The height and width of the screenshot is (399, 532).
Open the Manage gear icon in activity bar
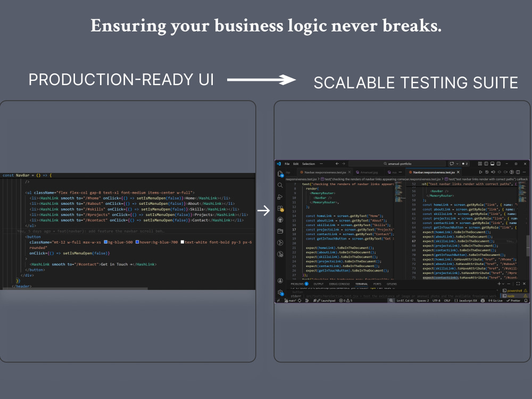pyautogui.click(x=280, y=292)
